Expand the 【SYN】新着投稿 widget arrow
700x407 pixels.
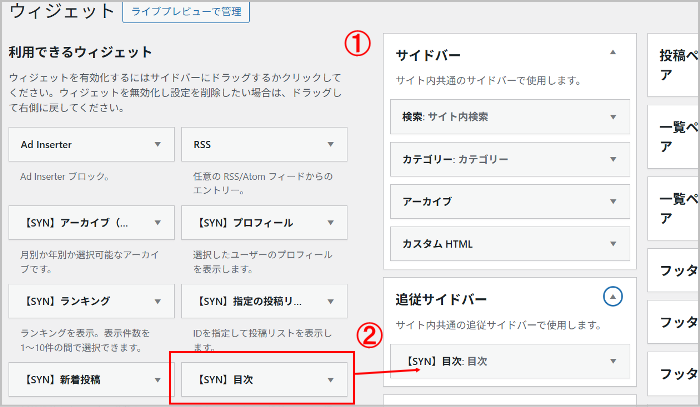pos(158,380)
